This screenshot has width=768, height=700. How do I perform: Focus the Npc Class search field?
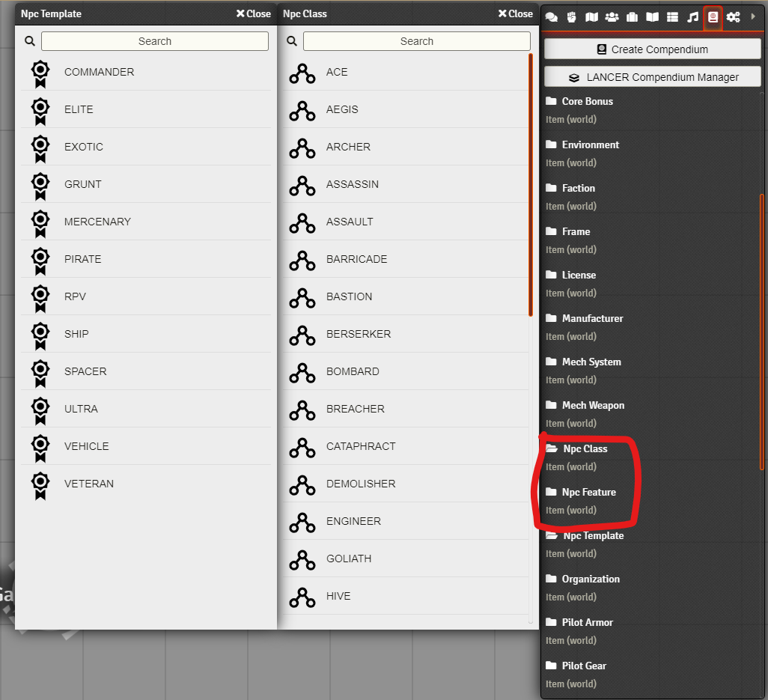click(417, 41)
